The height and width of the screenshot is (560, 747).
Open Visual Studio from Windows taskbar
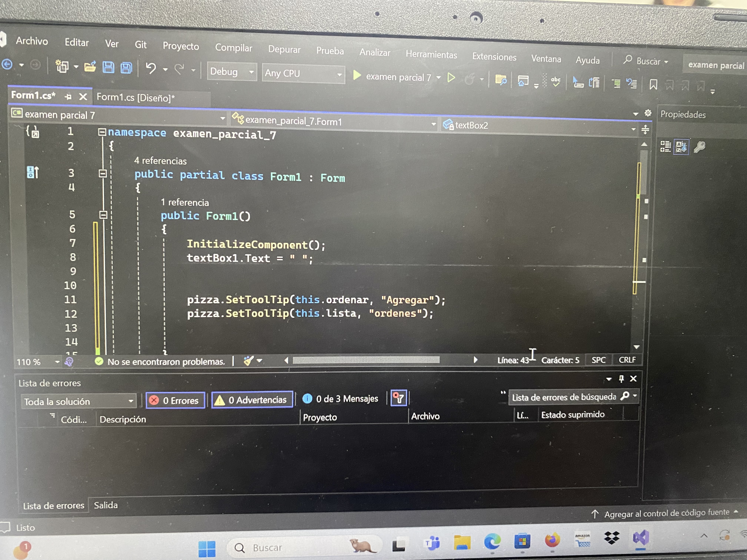click(641, 538)
